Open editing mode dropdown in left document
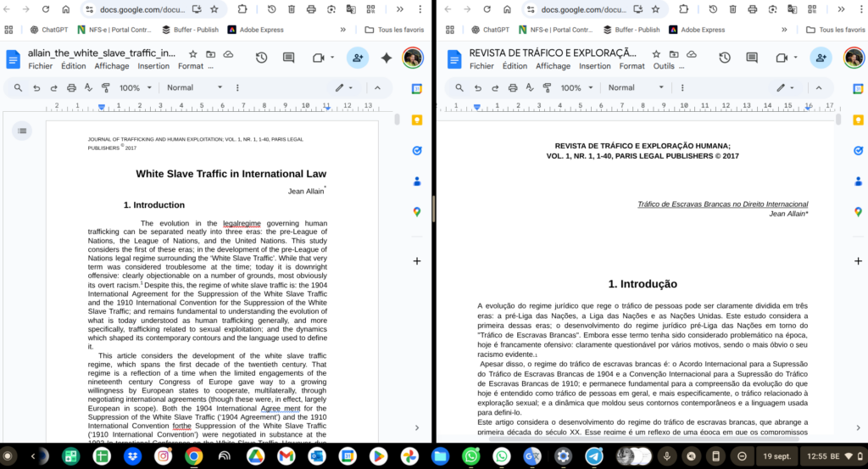This screenshot has height=469, width=868. (344, 87)
